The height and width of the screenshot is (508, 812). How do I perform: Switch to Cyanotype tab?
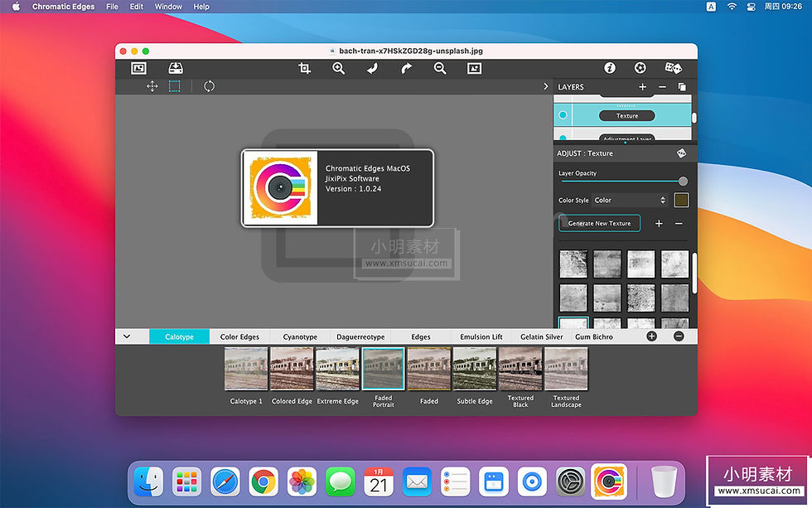[300, 336]
